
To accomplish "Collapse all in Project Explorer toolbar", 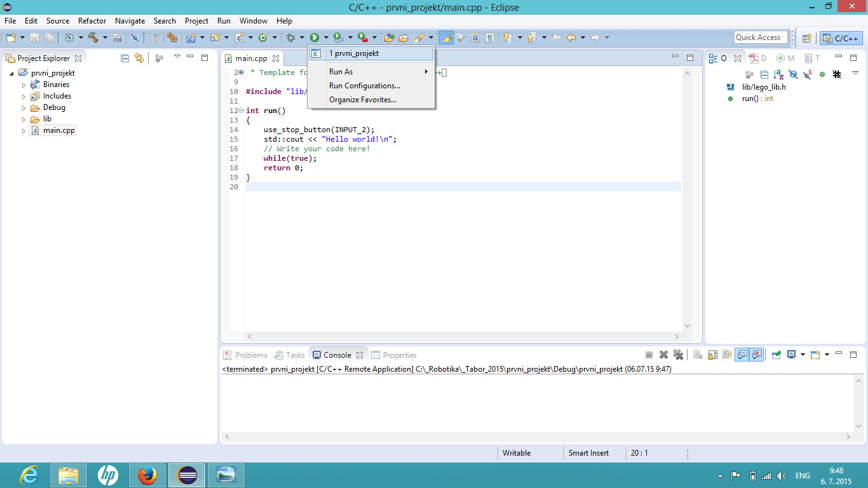I will pos(125,58).
